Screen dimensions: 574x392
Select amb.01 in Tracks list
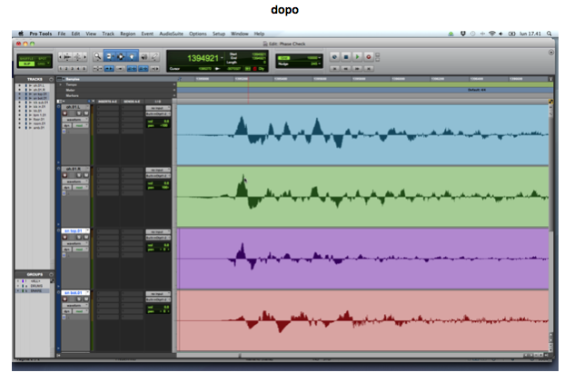tap(39, 128)
